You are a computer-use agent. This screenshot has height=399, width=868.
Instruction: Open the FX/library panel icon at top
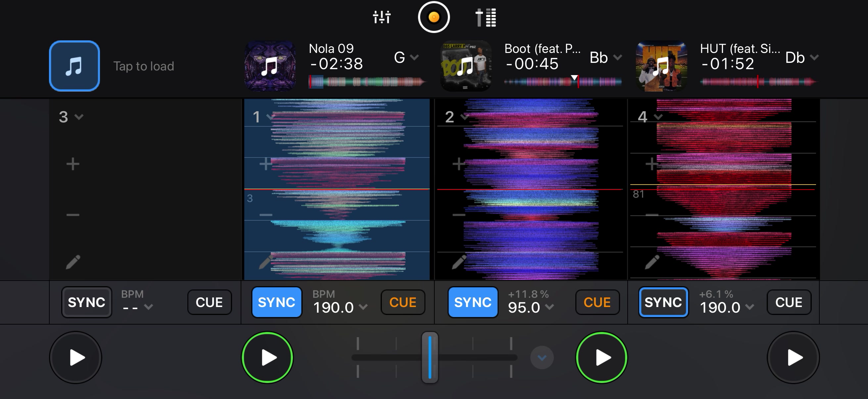click(486, 17)
